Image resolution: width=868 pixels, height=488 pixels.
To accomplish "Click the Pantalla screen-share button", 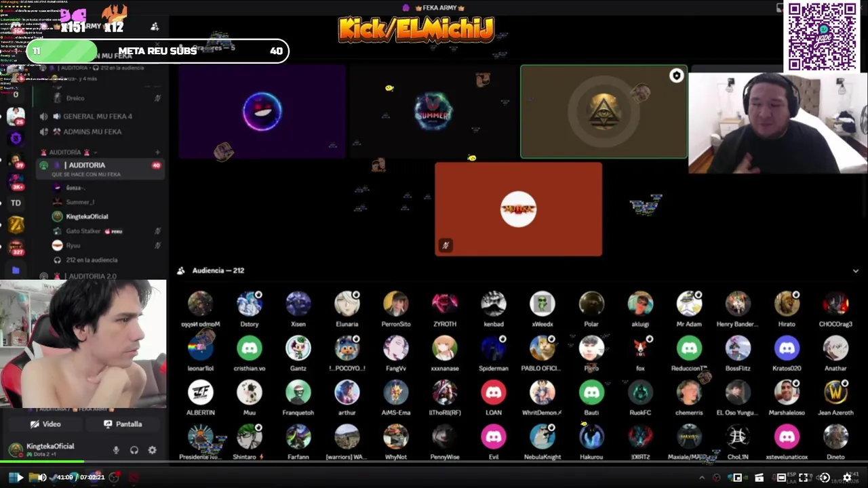I will (x=123, y=424).
